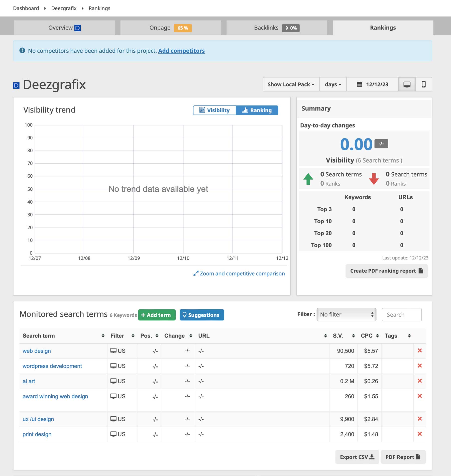Open the No filter dropdown
The image size is (451, 476).
(x=347, y=314)
